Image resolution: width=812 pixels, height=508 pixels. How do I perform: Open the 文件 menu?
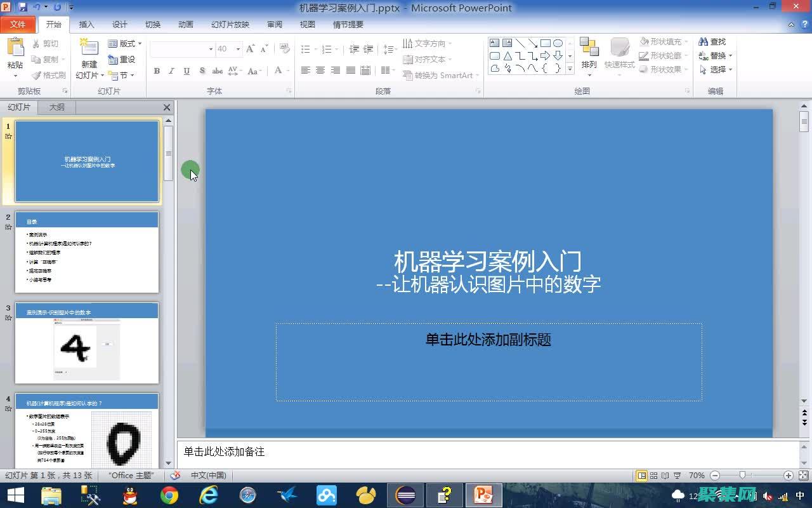19,24
